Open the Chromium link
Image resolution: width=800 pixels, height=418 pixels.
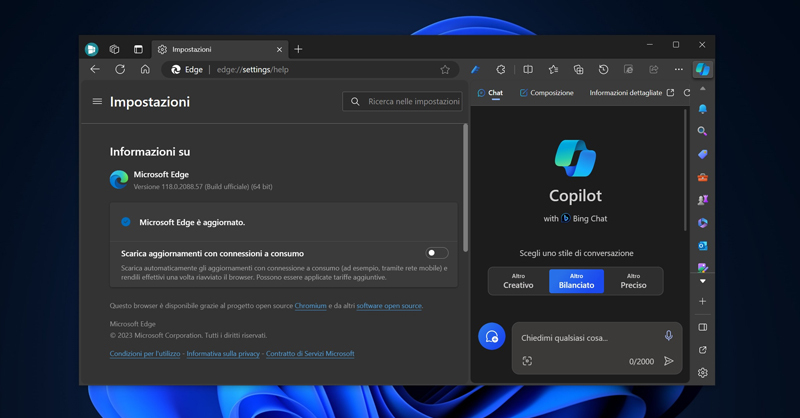(x=310, y=306)
